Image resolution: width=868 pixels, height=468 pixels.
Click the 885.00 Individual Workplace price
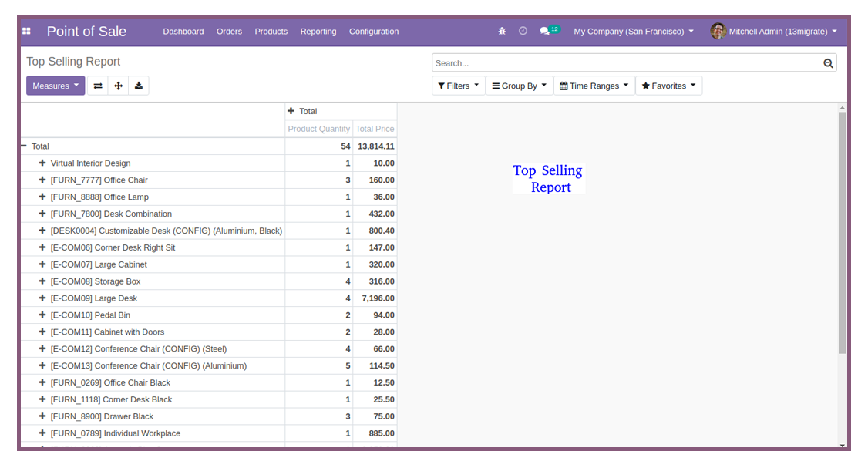[375, 433]
